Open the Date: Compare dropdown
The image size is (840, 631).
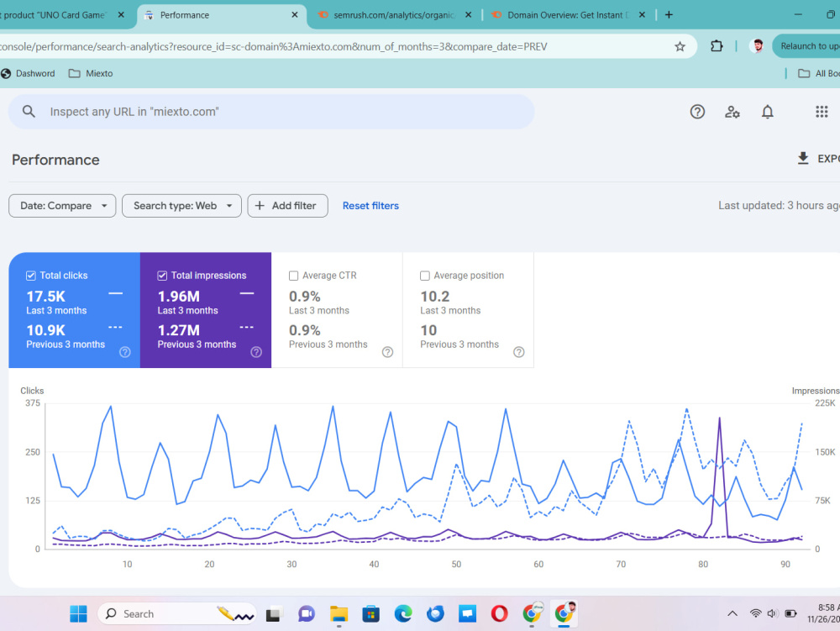tap(62, 206)
